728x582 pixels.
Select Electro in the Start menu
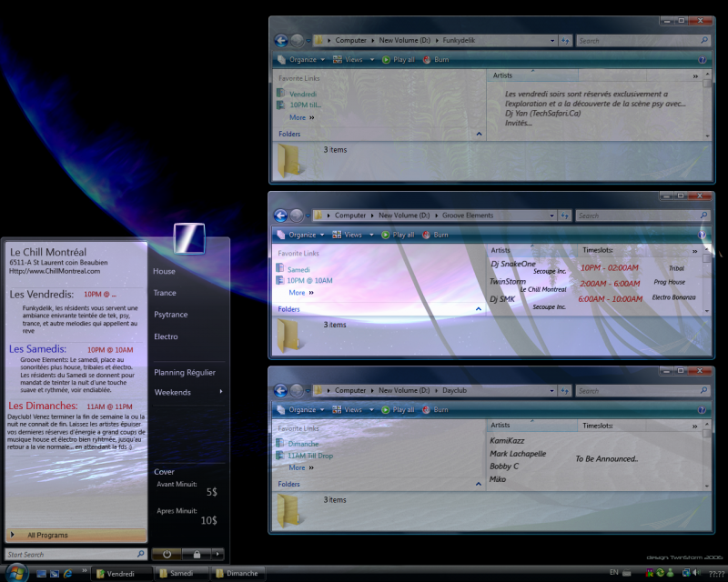166,336
